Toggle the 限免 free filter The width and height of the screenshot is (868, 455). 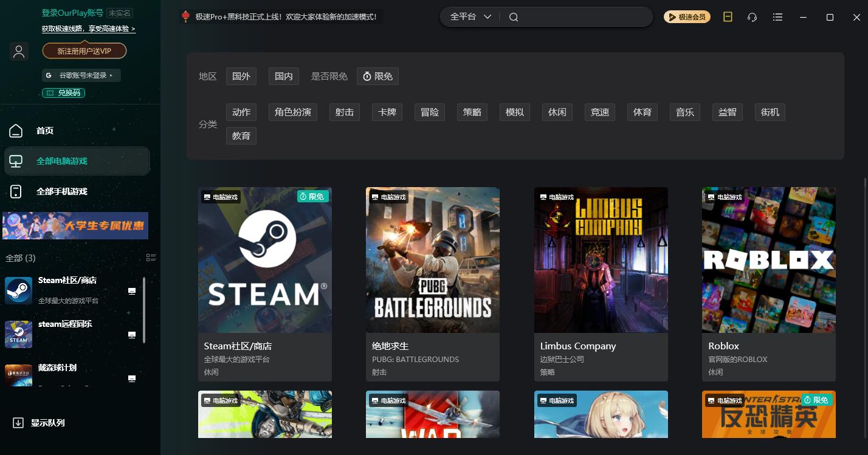[x=377, y=76]
